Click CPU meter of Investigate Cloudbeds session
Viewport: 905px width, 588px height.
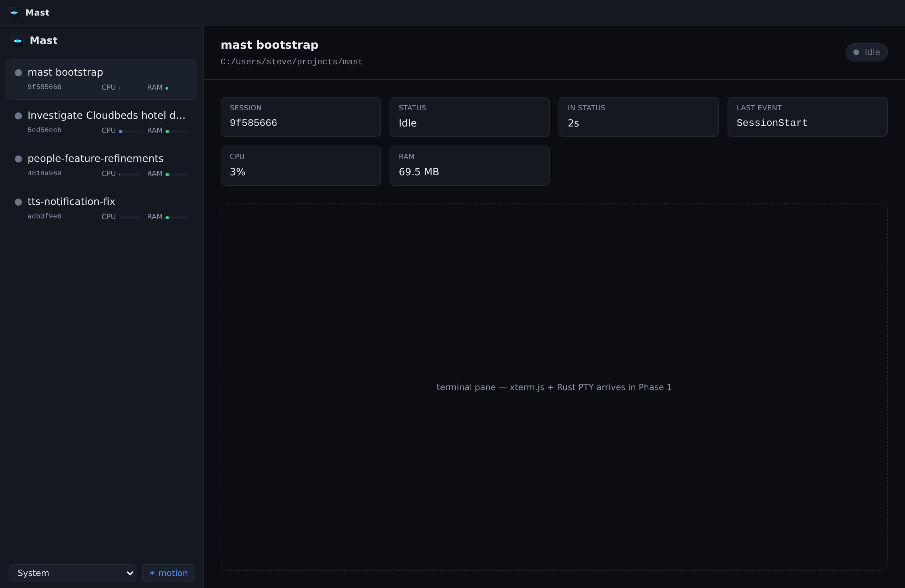pyautogui.click(x=130, y=131)
